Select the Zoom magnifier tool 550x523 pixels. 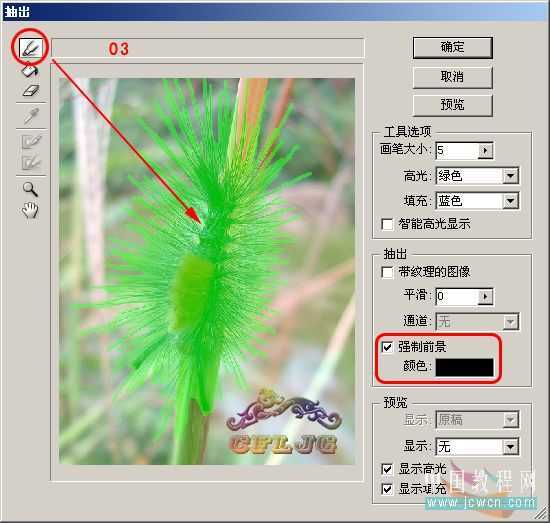point(31,189)
